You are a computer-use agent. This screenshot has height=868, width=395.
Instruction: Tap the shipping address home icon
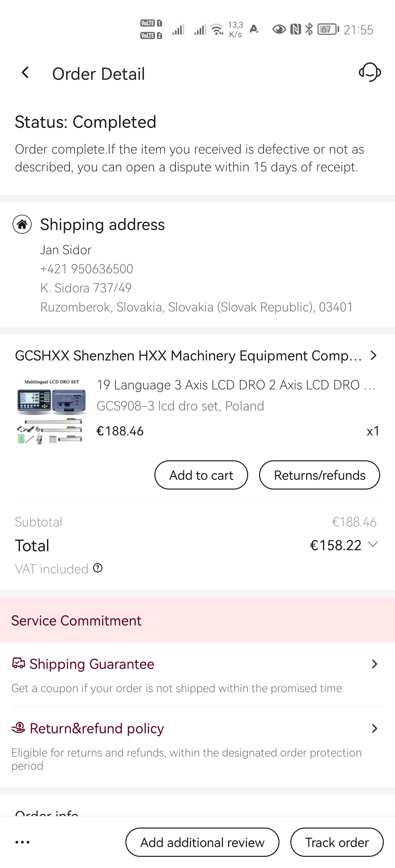(x=22, y=225)
